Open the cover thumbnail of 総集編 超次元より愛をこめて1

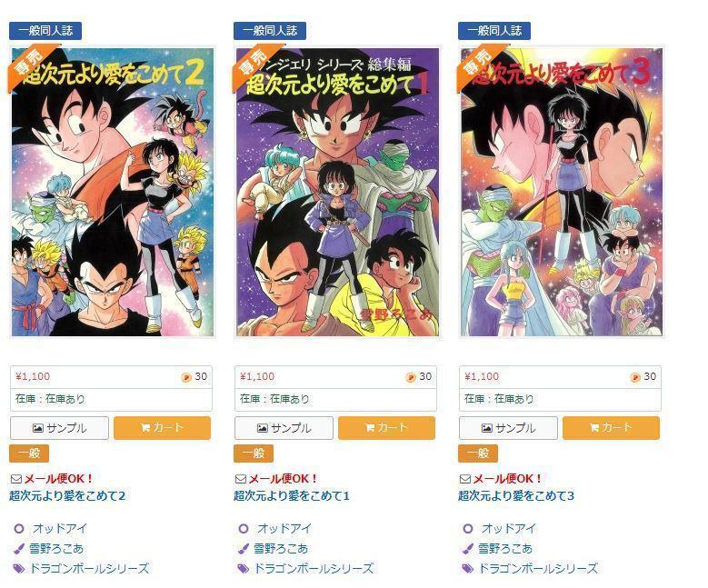[x=337, y=192]
